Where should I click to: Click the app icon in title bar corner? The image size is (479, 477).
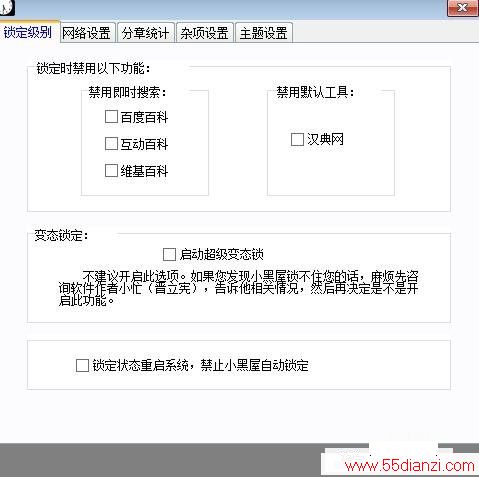(7, 7)
